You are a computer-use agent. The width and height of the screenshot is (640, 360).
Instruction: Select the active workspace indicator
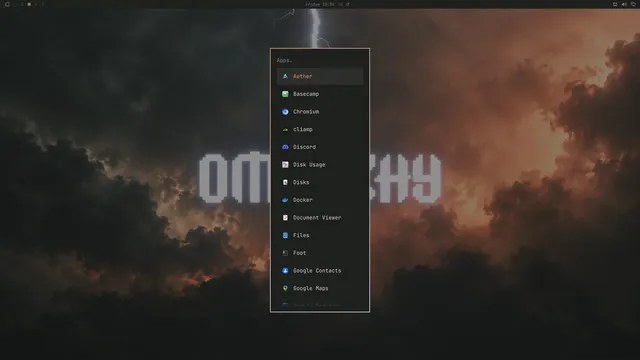click(29, 4)
